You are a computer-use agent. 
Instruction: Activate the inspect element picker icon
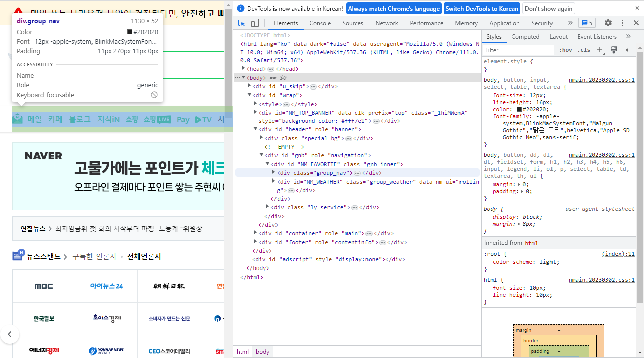[242, 23]
